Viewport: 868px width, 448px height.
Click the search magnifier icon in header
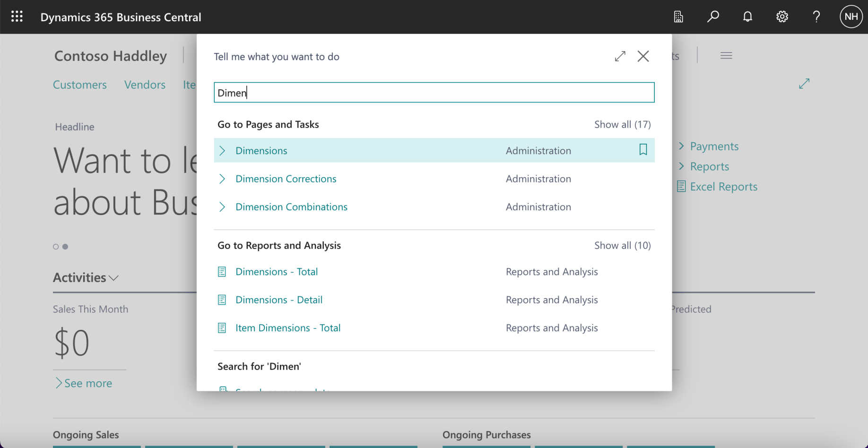click(713, 17)
